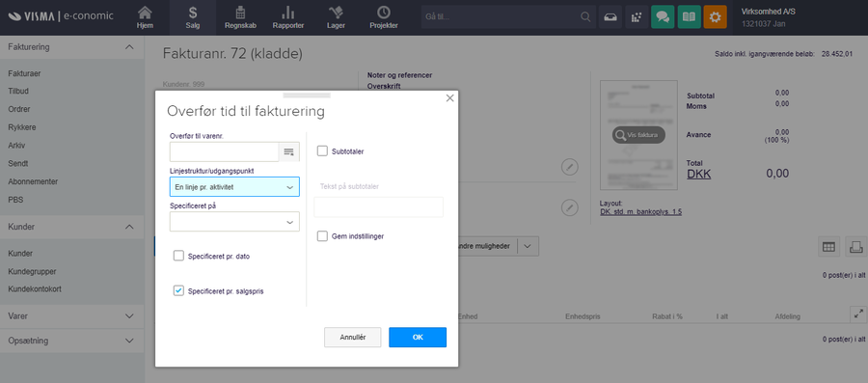Open Kundegrupper in the sidebar
Image resolution: width=868 pixels, height=383 pixels.
pyautogui.click(x=32, y=271)
